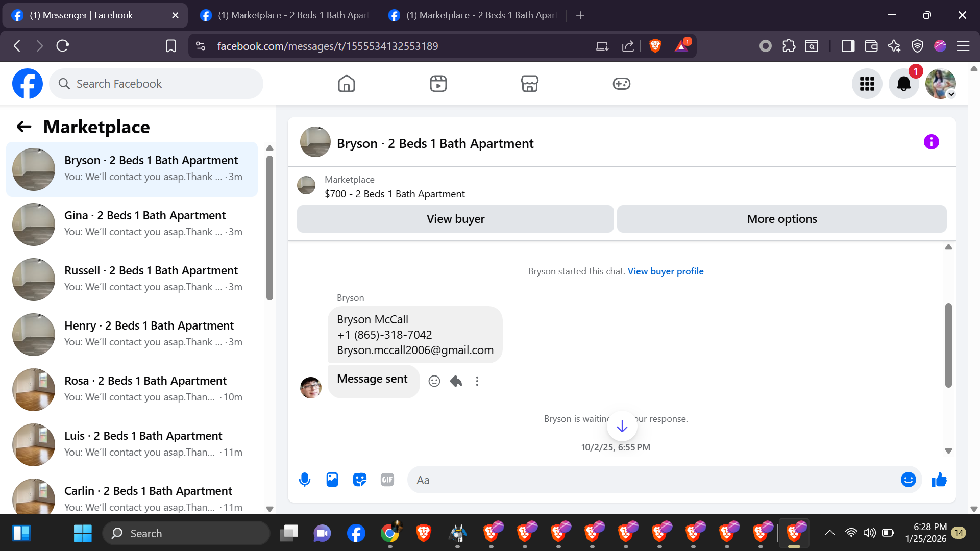The width and height of the screenshot is (980, 551).
Task: Select Bryson's apartment conversation
Action: [132, 169]
